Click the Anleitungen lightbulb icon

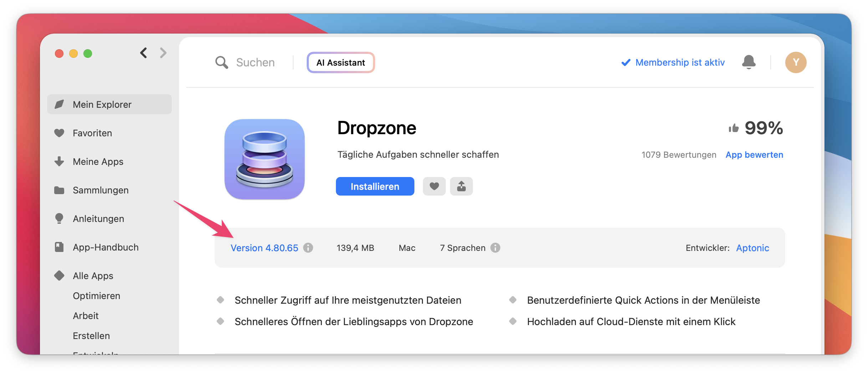click(59, 218)
